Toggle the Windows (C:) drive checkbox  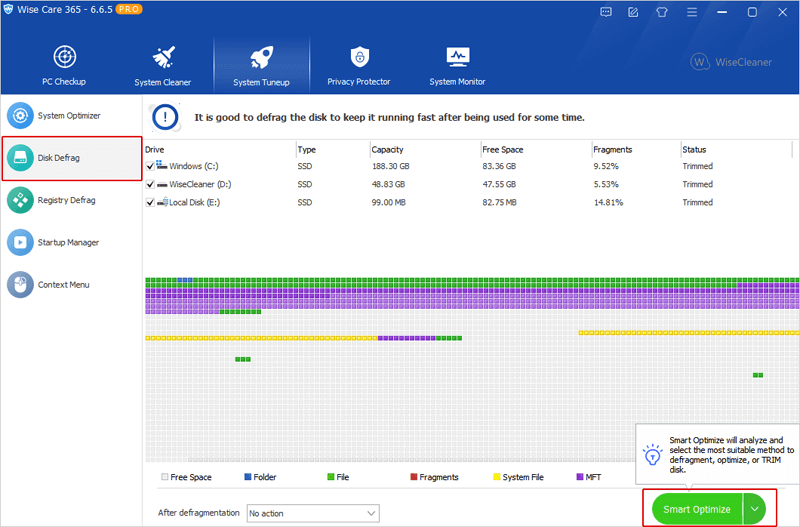click(x=150, y=166)
